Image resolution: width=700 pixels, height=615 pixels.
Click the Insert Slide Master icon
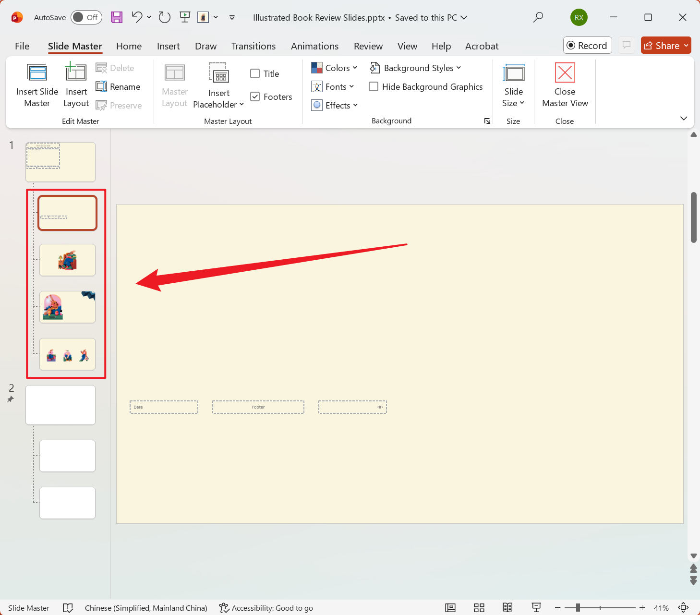37,73
